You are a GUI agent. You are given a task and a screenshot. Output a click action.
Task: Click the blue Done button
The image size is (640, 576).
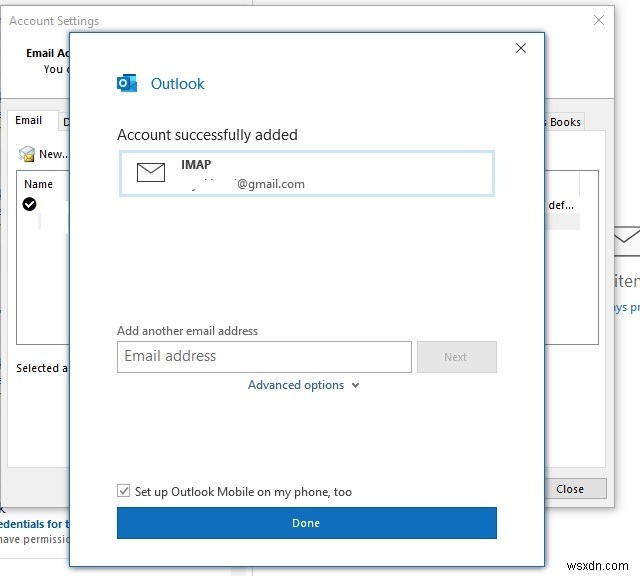307,523
